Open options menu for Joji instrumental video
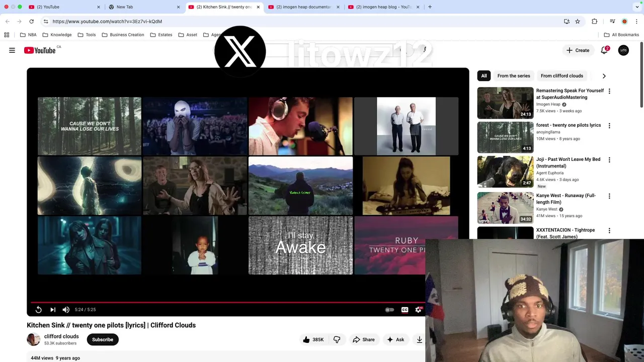 609,160
